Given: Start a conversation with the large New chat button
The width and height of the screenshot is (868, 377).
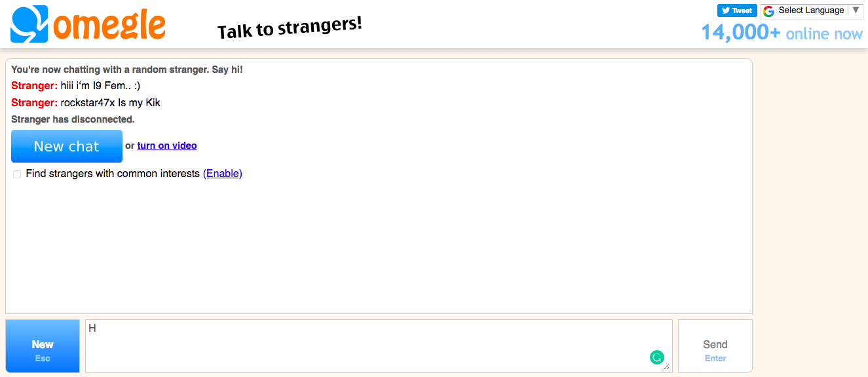Looking at the screenshot, I should (67, 146).
